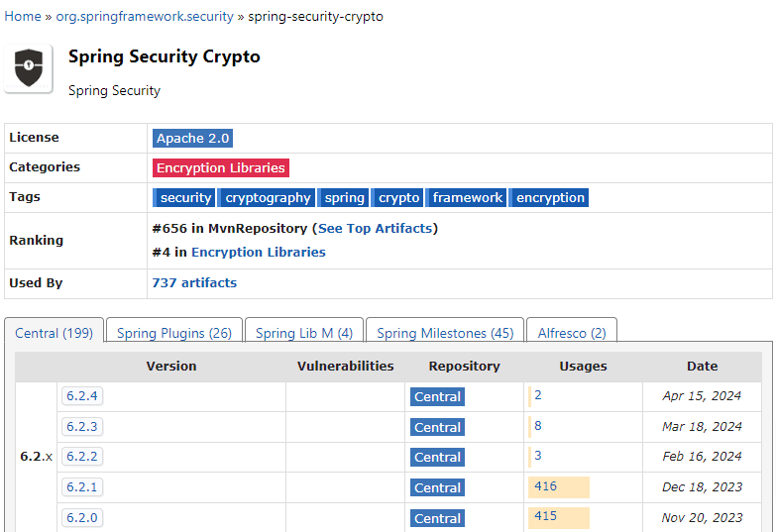Select the encryption tag

(549, 197)
